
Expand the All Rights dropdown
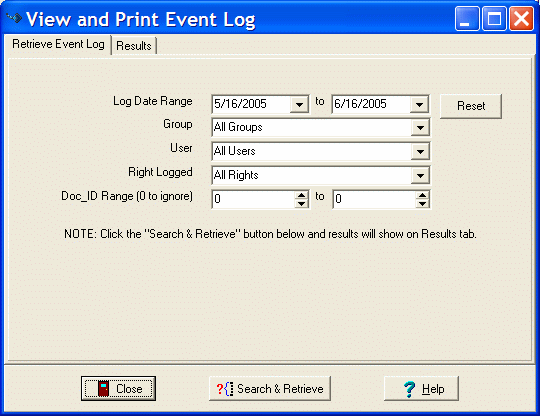[x=420, y=176]
